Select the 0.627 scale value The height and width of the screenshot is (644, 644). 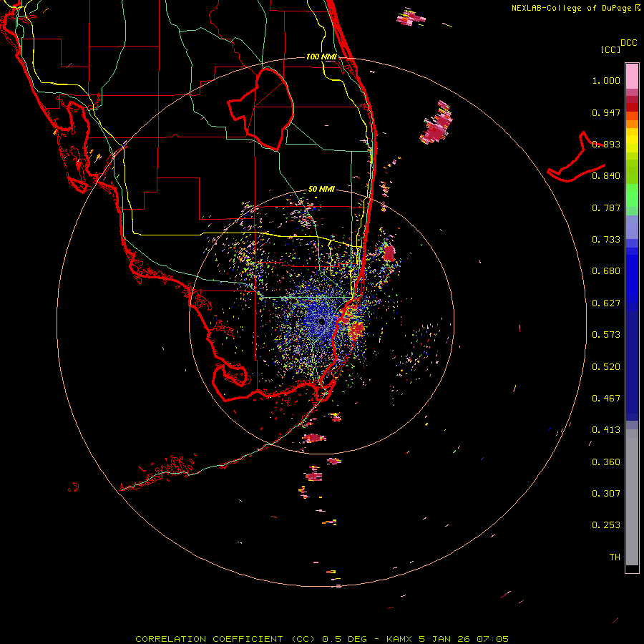(x=606, y=303)
